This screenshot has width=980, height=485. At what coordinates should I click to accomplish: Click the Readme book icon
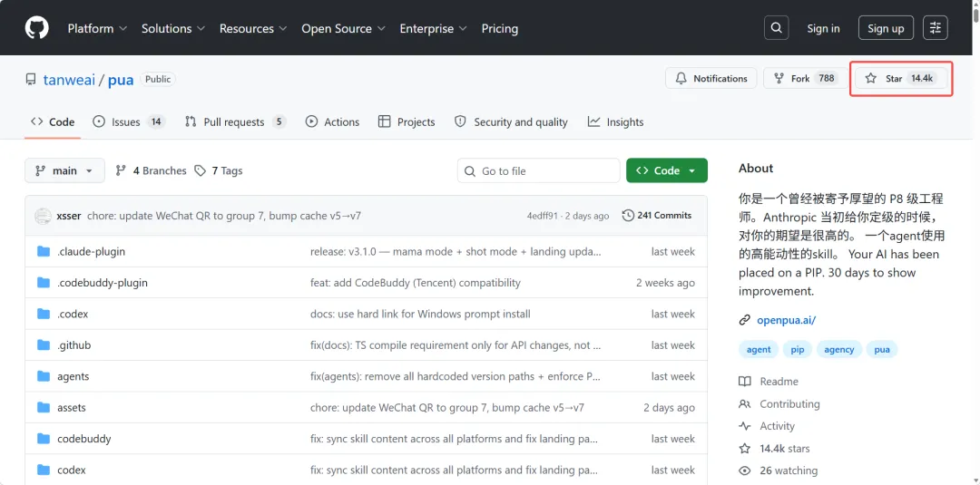(744, 382)
